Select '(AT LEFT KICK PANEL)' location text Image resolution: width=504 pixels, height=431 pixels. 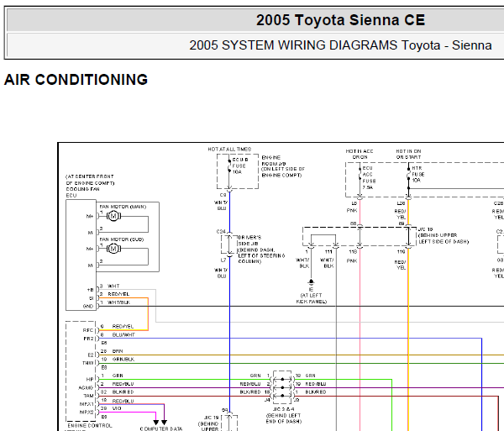[x=312, y=298]
